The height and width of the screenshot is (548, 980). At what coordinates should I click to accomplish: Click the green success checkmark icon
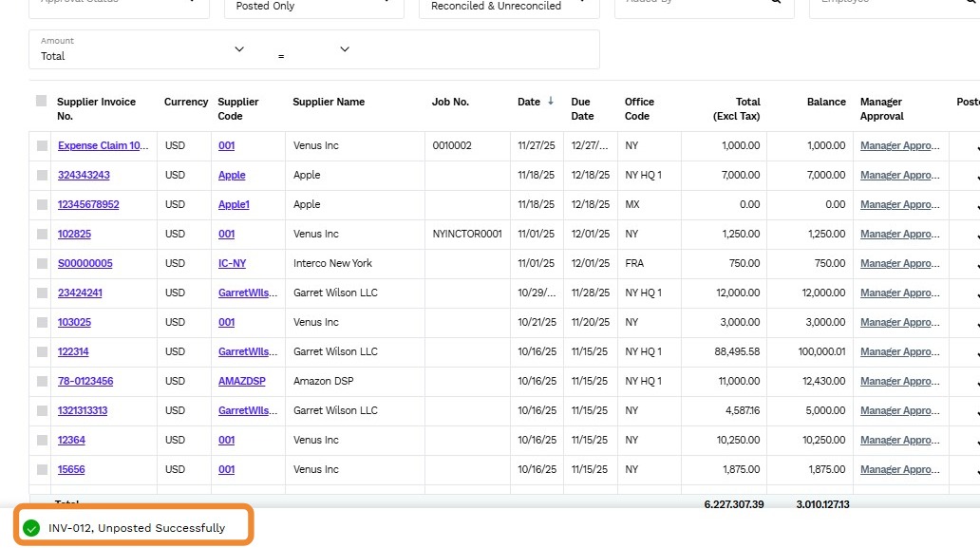pos(31,528)
